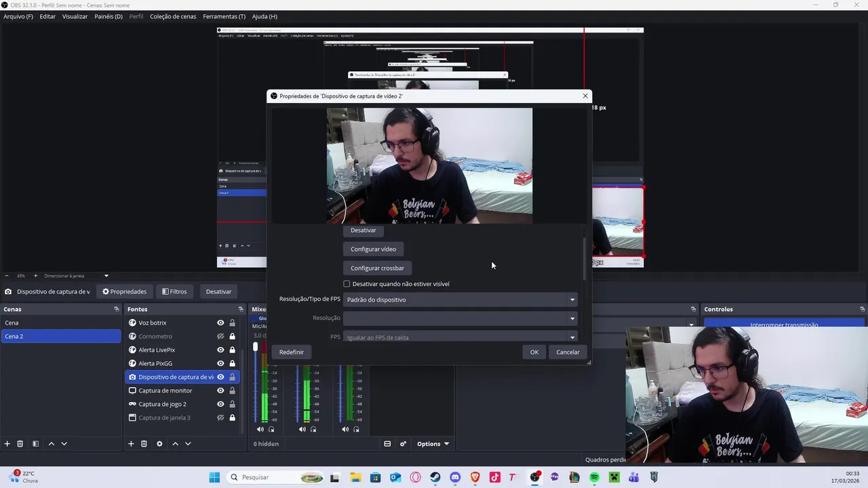Screen dimensions: 868x488
Task: Hide Alerta PixGG source eye icon
Action: coord(220,363)
